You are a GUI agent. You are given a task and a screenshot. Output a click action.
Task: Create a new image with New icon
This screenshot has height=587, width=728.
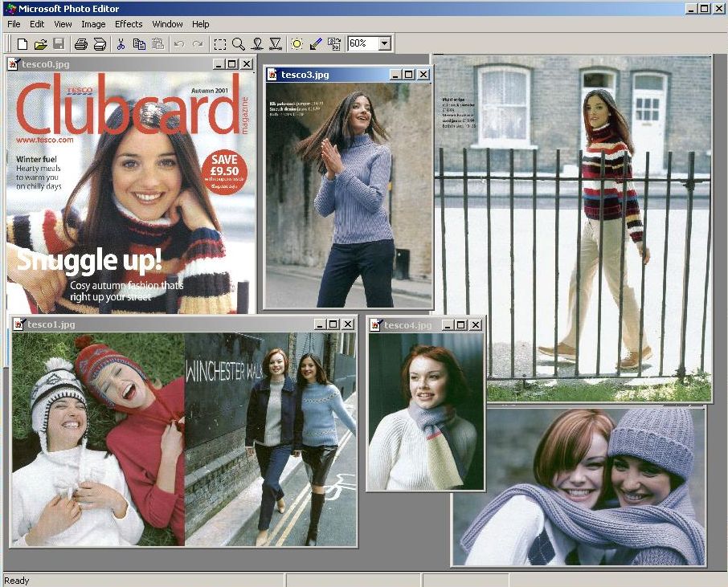pos(22,44)
